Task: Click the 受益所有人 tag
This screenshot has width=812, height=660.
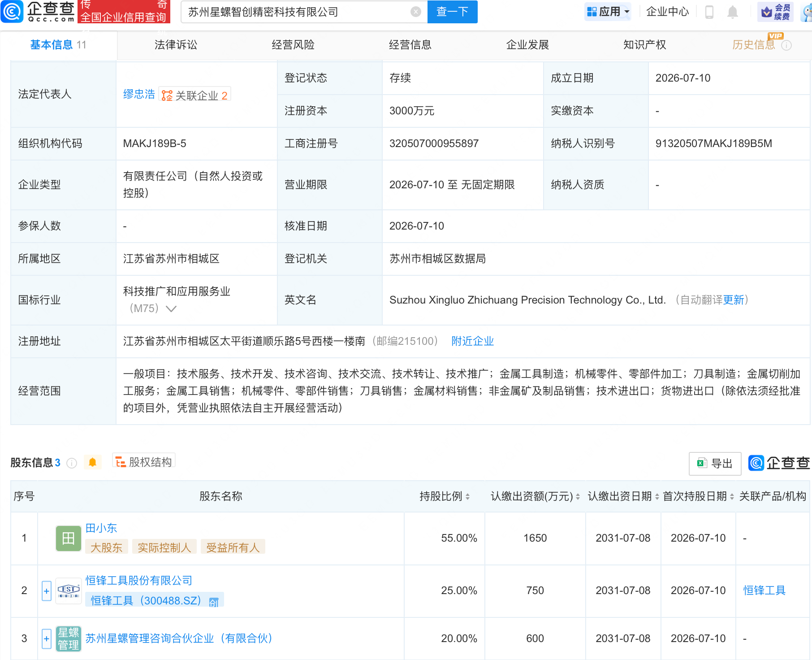Action: click(x=233, y=547)
